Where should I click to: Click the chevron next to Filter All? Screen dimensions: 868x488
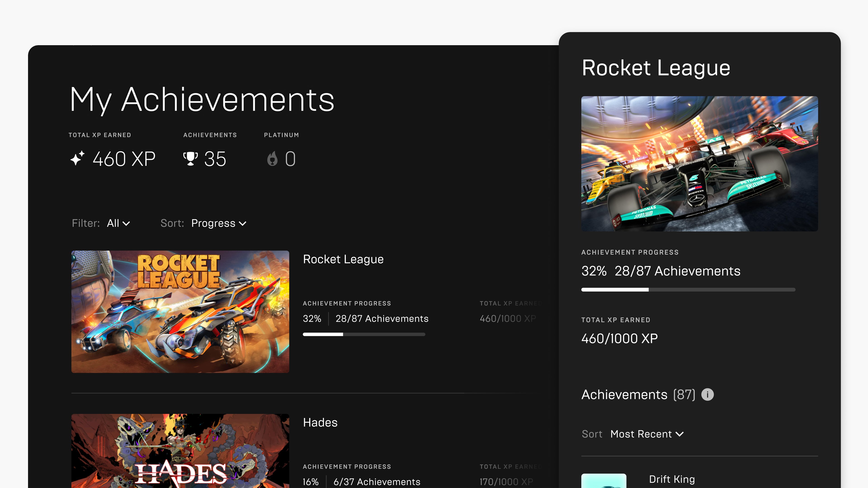tap(126, 224)
